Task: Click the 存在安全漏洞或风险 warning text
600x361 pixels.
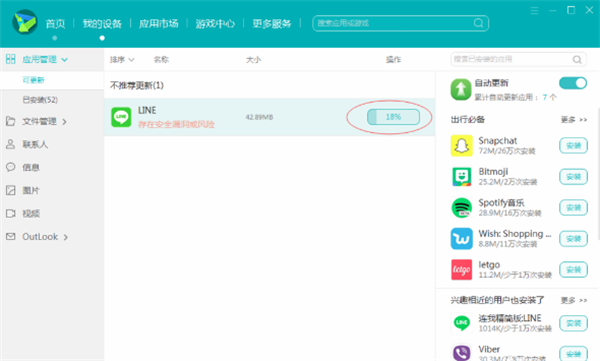Action: click(176, 124)
